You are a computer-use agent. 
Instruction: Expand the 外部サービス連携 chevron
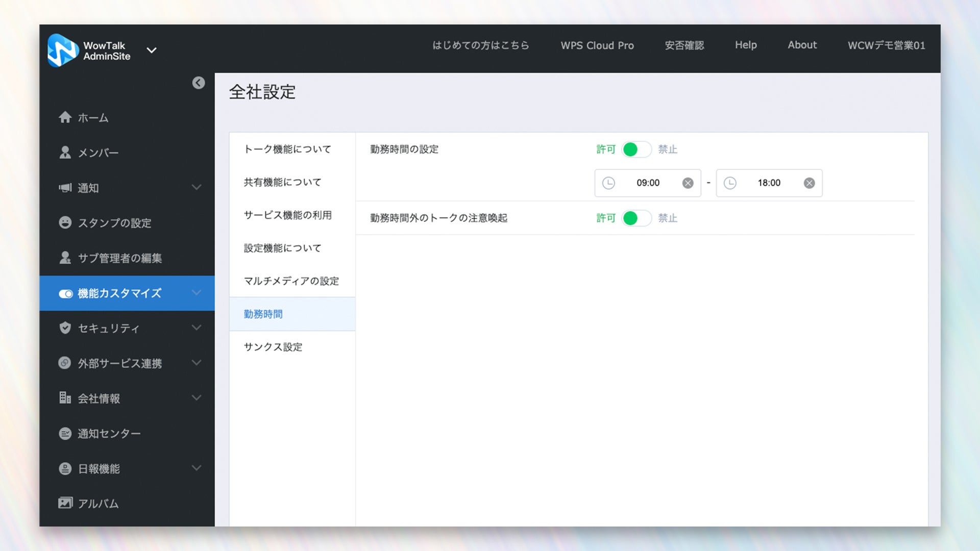point(197,363)
